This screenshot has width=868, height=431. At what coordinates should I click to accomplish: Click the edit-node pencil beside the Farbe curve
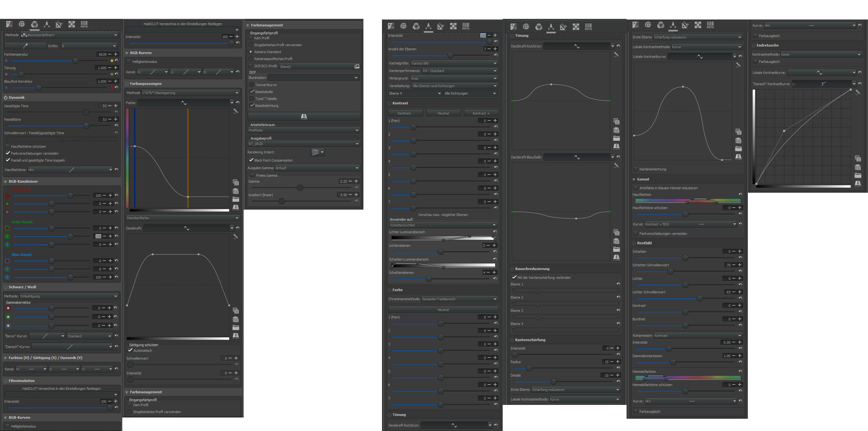click(235, 111)
